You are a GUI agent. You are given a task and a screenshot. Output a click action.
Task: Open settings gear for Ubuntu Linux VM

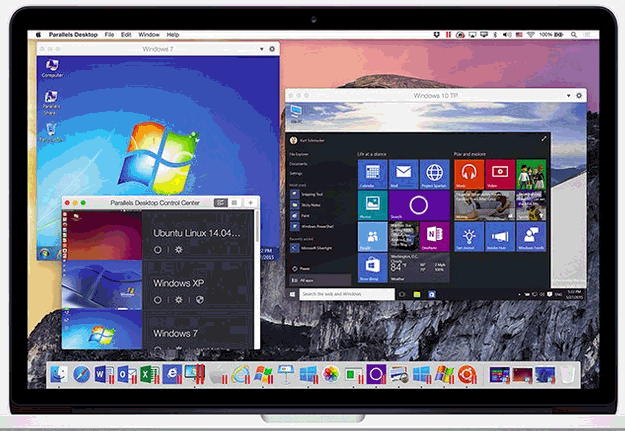(179, 250)
